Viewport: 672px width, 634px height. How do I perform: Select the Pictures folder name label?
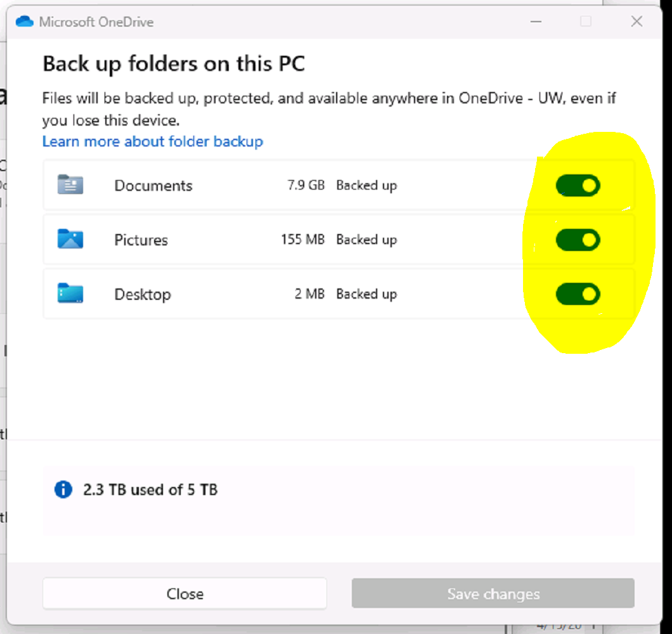141,240
